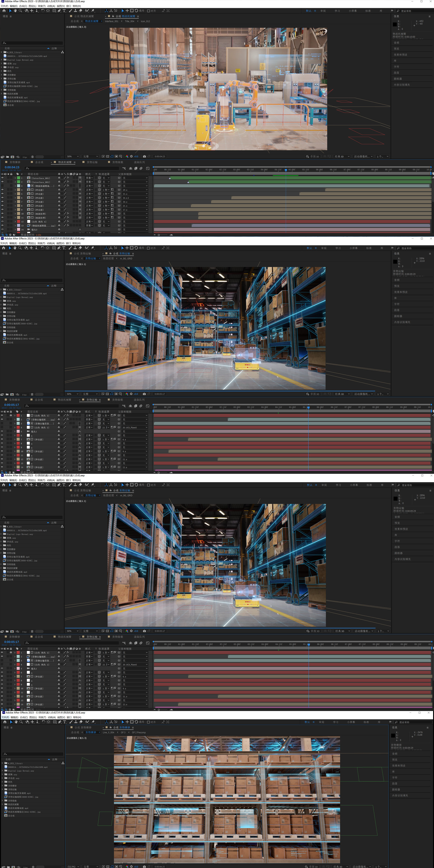Viewport: 434px width, 868px height.
Task: Choose the Selection arrow tool in the top window
Action: [10, 11]
